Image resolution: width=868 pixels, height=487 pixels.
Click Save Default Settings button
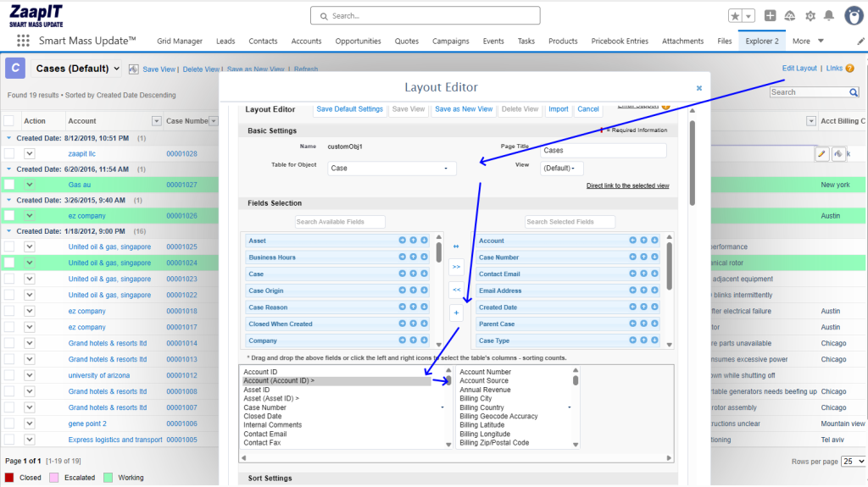tap(350, 109)
